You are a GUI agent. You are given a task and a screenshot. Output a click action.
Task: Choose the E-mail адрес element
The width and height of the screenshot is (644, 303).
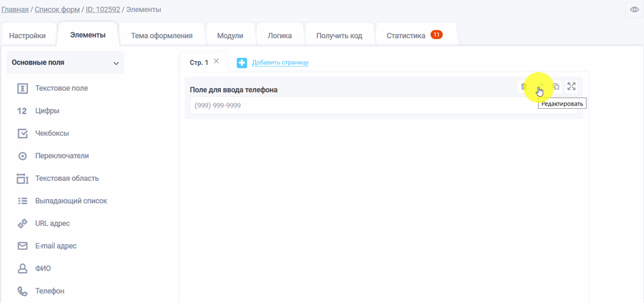click(56, 246)
